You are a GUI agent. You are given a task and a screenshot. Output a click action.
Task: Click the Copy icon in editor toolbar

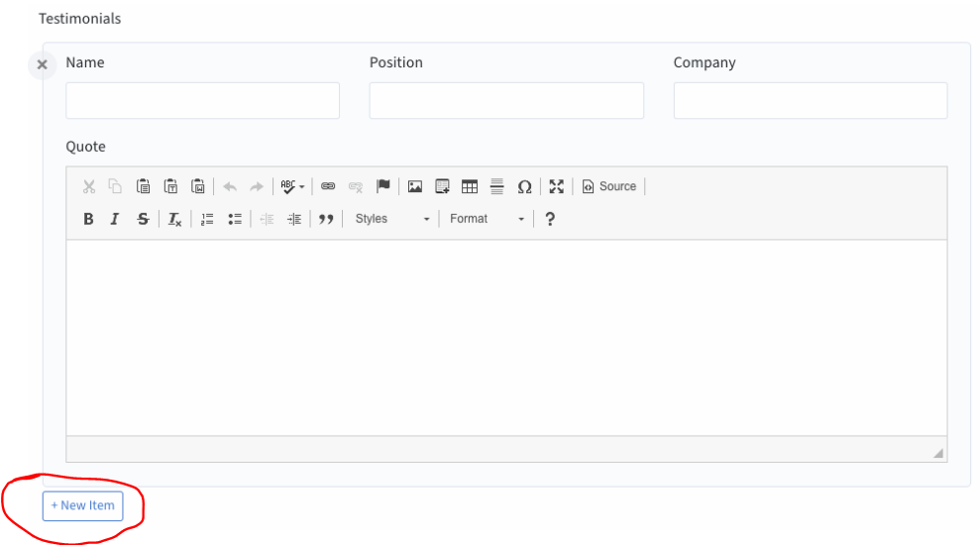pyautogui.click(x=115, y=186)
